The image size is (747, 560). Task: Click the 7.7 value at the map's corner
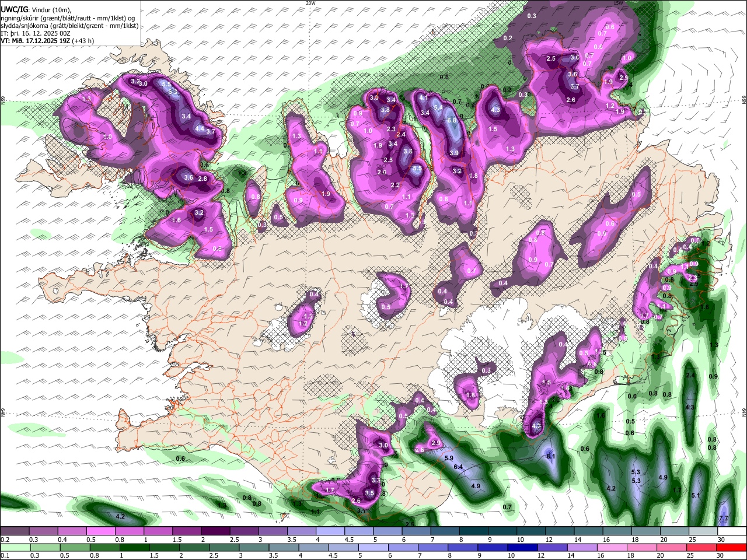click(724, 519)
